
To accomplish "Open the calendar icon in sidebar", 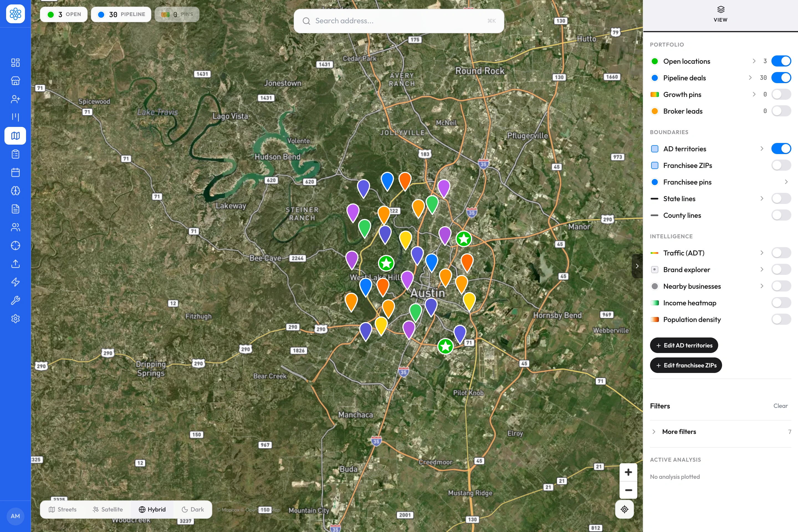I will tap(15, 172).
